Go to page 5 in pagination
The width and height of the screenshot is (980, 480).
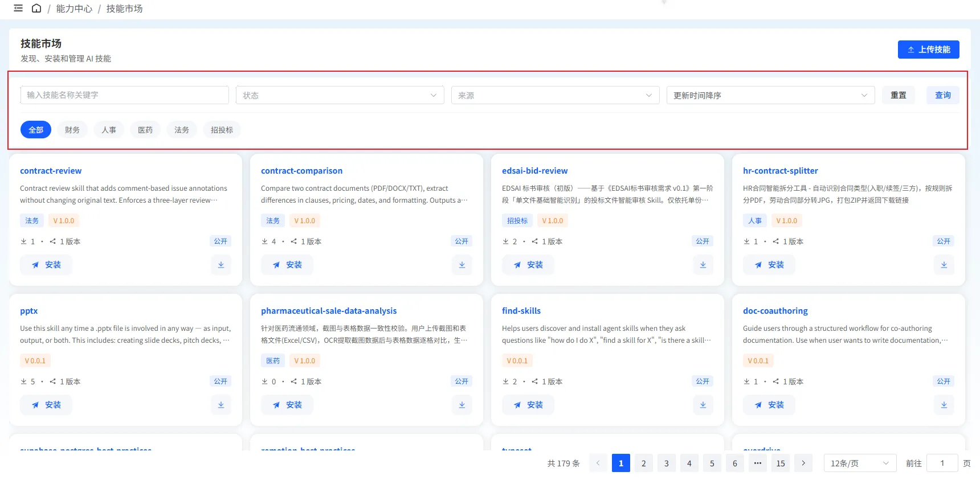tap(712, 463)
